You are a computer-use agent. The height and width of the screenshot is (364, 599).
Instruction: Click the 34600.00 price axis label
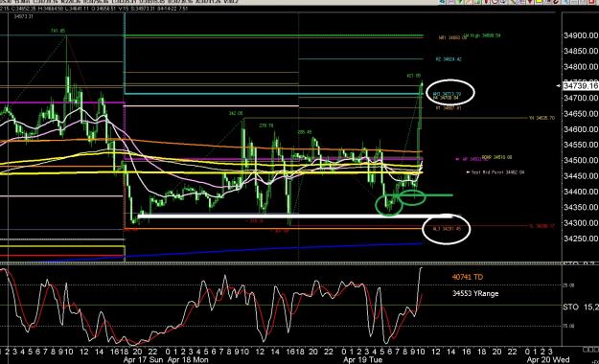click(581, 129)
